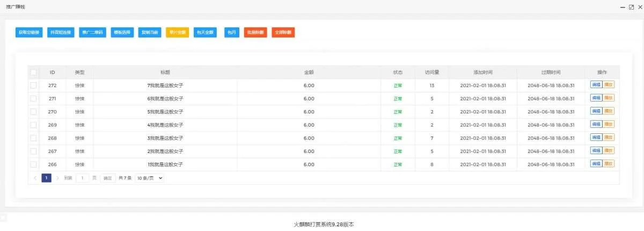Image resolution: width=644 pixels, height=231 pixels.
Task: Open the 10 条/页 page size dropdown
Action: 149,178
